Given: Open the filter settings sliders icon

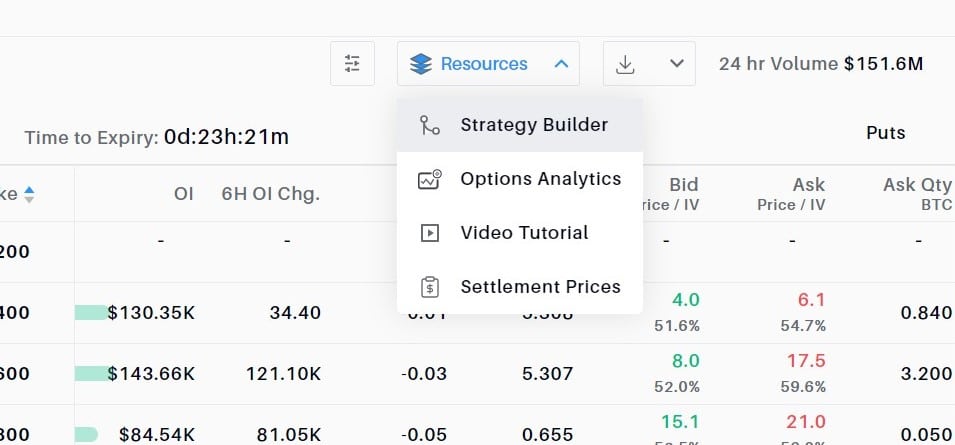Looking at the screenshot, I should pos(352,64).
